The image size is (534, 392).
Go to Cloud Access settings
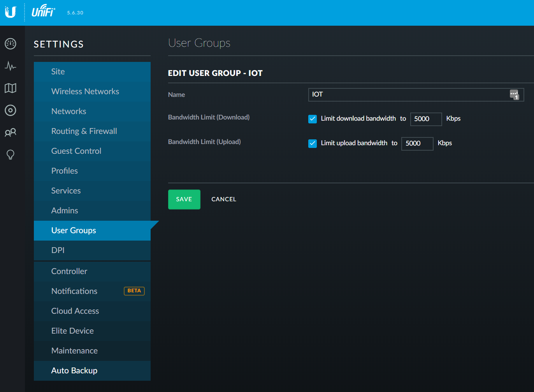[92, 311]
